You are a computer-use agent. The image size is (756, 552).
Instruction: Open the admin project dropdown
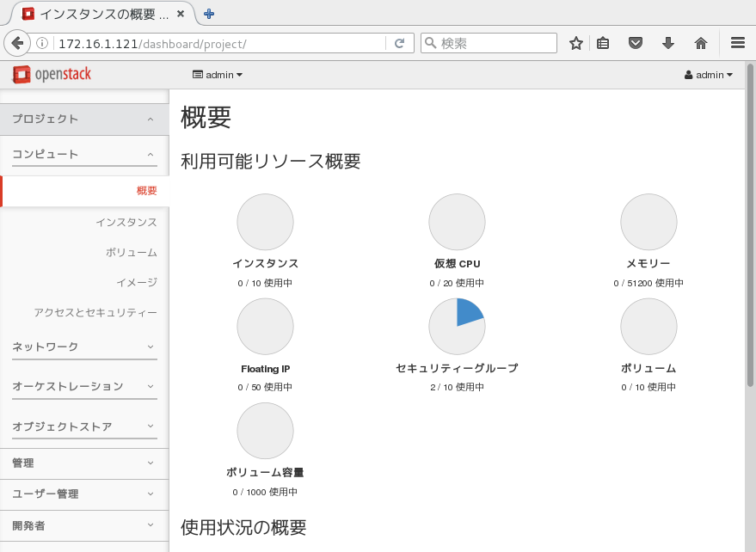(218, 75)
